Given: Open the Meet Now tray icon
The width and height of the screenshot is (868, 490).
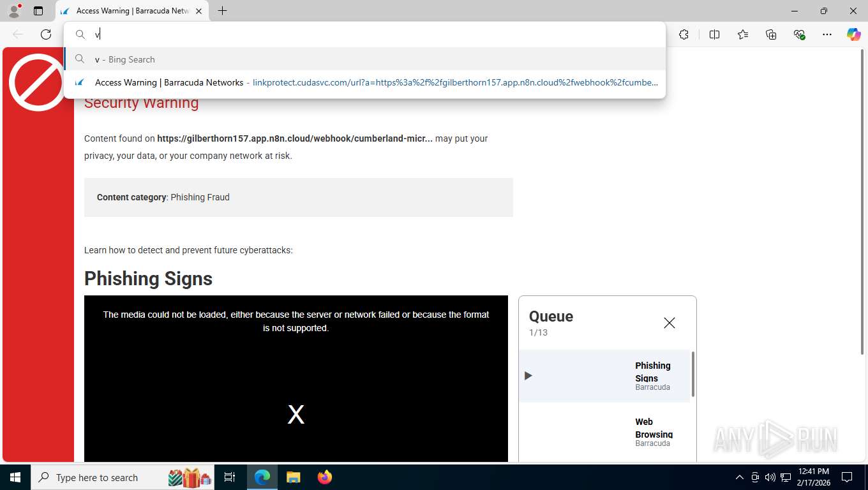Looking at the screenshot, I should coord(755,477).
